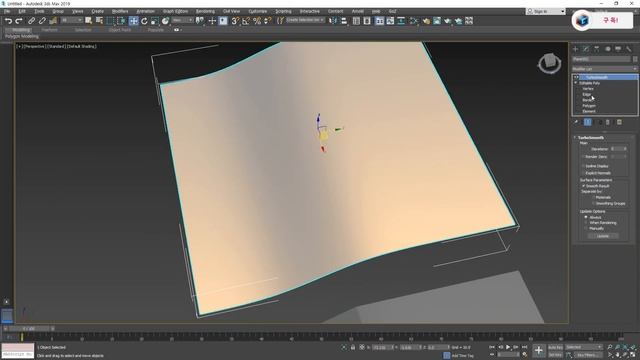Select Polygon sub-object level

pos(589,106)
